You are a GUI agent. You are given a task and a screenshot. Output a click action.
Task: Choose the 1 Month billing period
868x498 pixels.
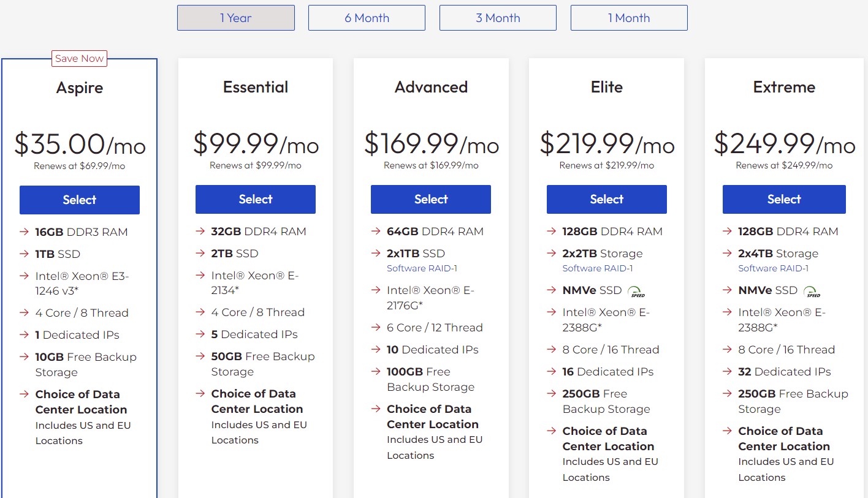[x=629, y=18]
